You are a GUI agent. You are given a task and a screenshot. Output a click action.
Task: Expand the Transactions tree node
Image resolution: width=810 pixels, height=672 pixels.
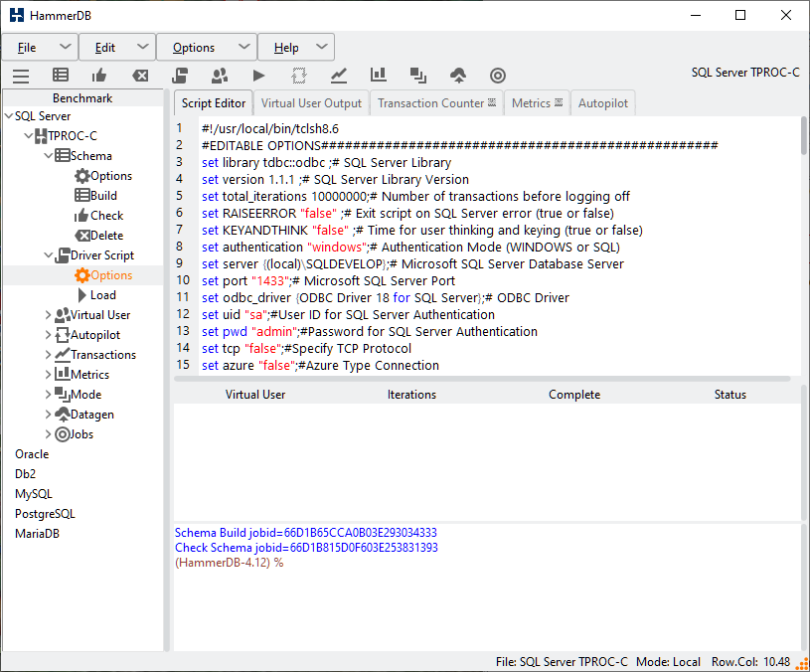tap(48, 354)
